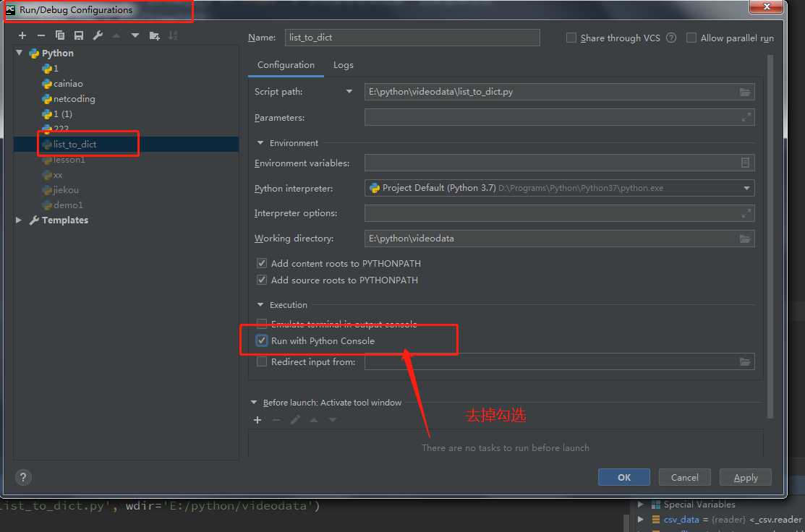Uncheck Add content roots to PYTHONPATH
Screen dimensions: 805x532
pyautogui.click(x=262, y=263)
